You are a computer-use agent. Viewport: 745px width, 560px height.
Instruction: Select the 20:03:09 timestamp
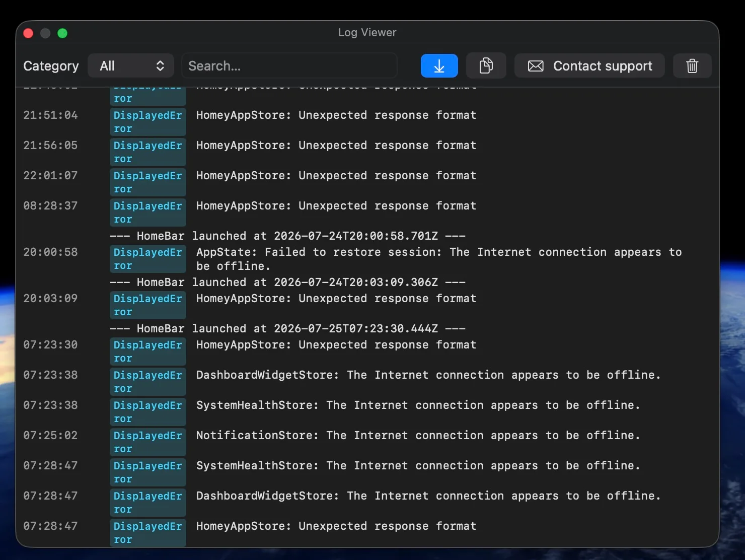coord(50,299)
